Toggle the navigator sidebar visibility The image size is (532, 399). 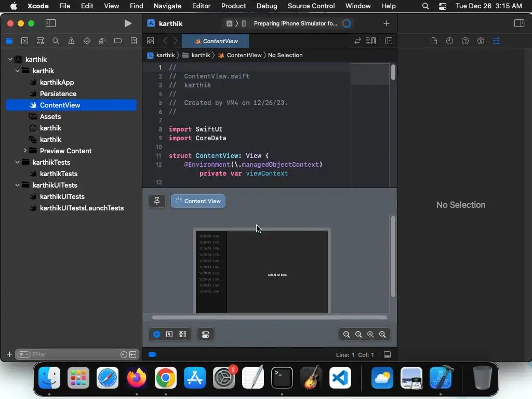(50, 23)
